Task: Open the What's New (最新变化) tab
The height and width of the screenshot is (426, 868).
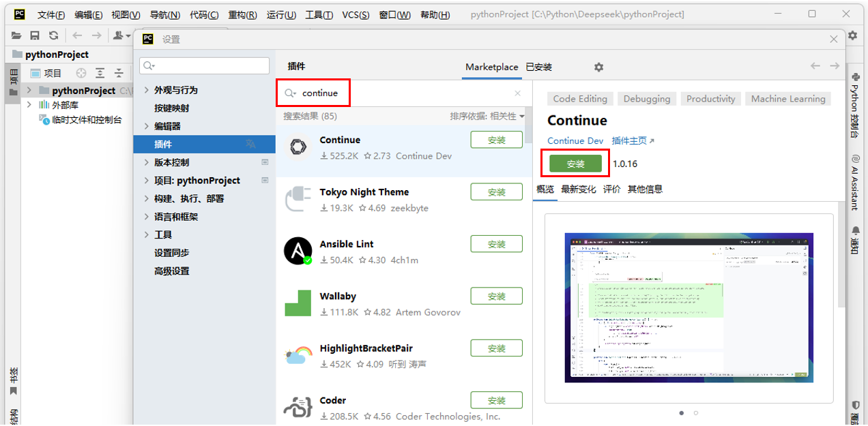Action: (x=578, y=189)
